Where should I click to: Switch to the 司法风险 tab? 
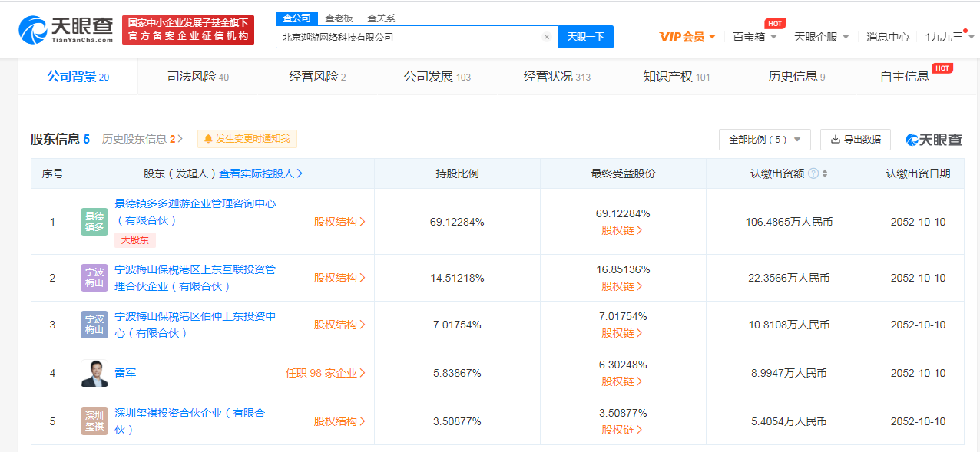click(197, 77)
